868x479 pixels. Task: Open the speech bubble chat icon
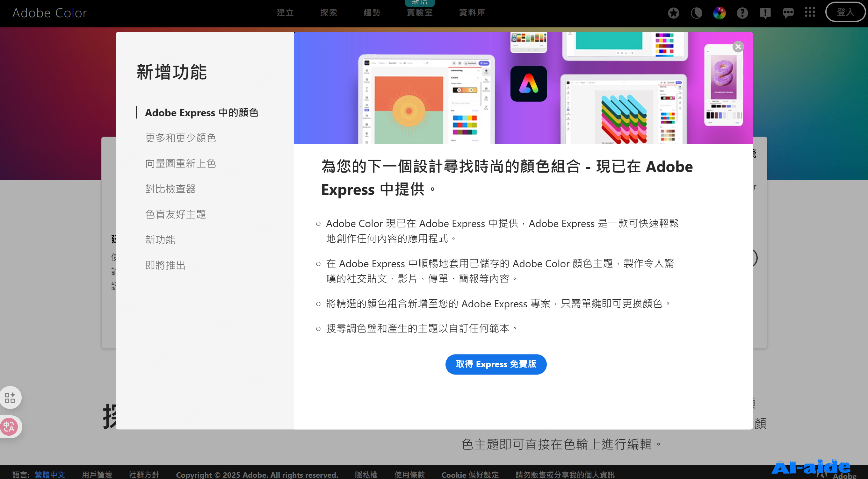coord(788,13)
